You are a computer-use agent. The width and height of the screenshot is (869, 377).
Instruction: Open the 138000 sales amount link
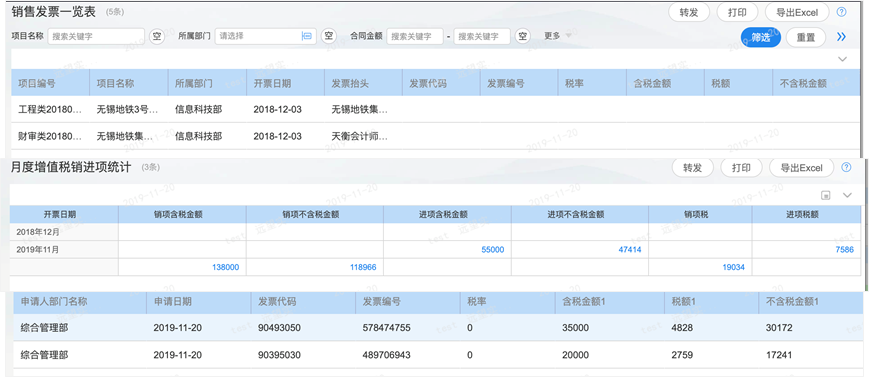(226, 267)
